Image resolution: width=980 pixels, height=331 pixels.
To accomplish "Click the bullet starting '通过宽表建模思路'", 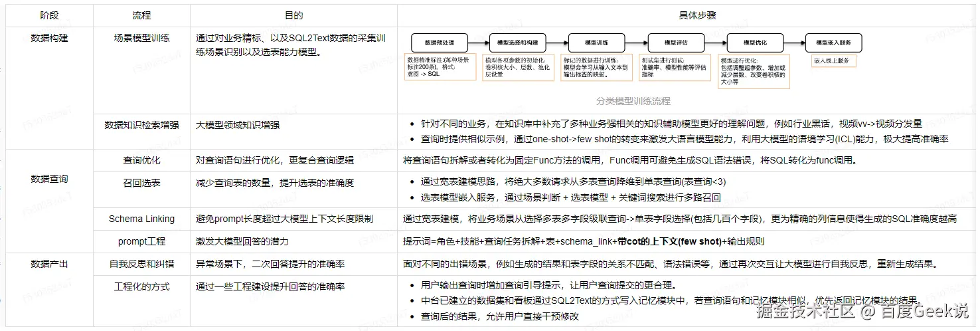I will point(574,181).
